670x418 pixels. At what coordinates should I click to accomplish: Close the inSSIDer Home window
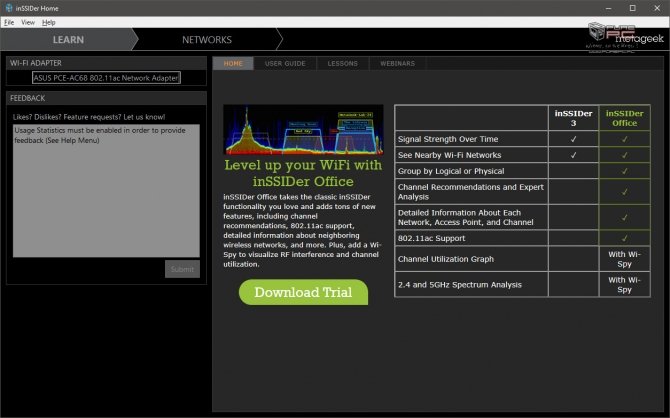(657, 8)
